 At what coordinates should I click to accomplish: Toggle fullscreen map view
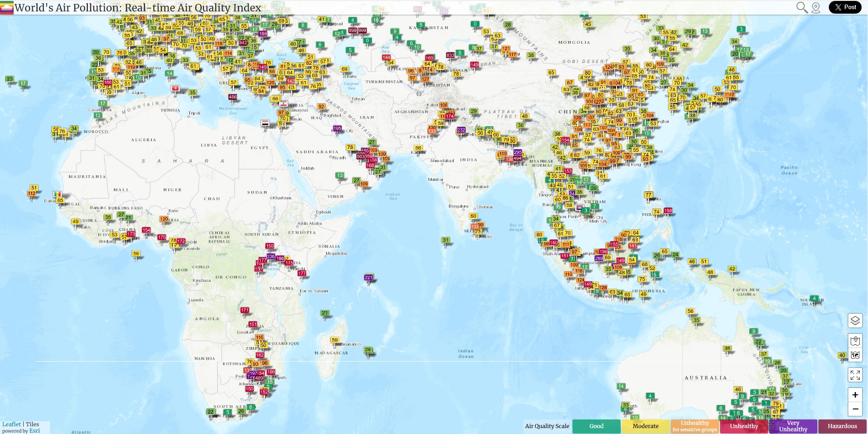pyautogui.click(x=855, y=375)
